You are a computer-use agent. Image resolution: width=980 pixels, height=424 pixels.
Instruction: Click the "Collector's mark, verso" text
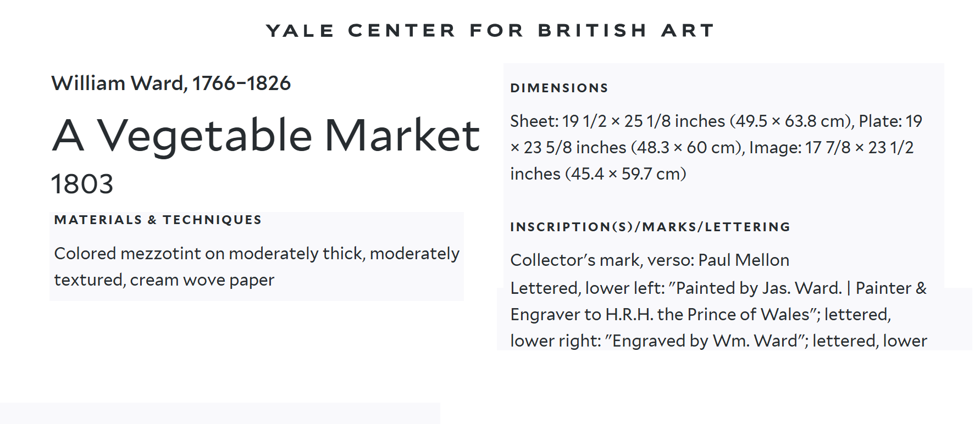pyautogui.click(x=601, y=260)
